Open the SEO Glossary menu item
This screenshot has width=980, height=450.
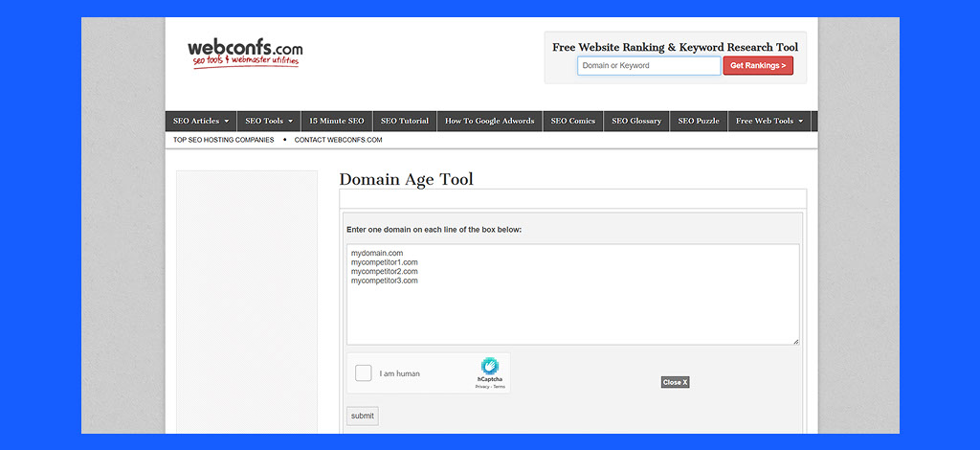(636, 122)
